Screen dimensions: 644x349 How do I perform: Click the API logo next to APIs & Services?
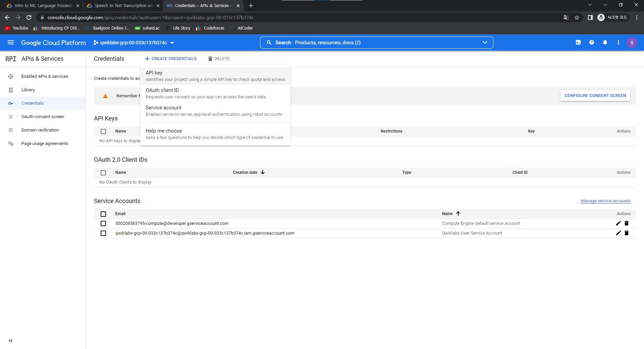11,59
